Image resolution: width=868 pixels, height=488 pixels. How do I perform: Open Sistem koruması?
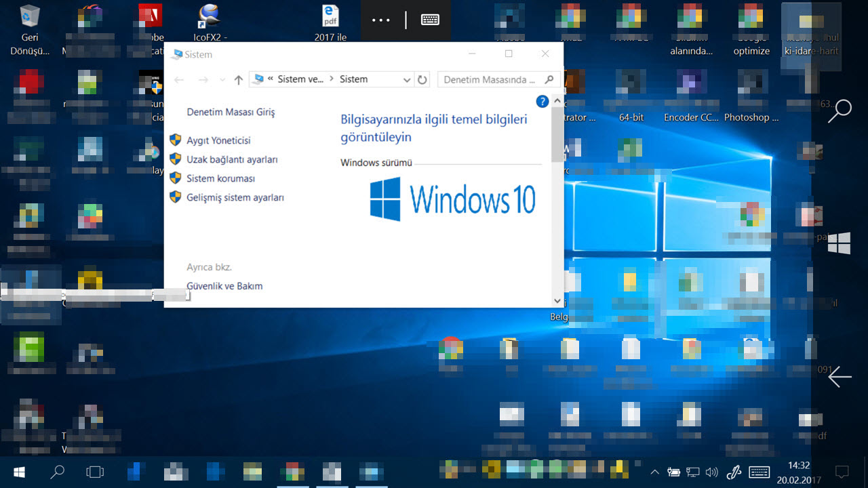(x=220, y=178)
